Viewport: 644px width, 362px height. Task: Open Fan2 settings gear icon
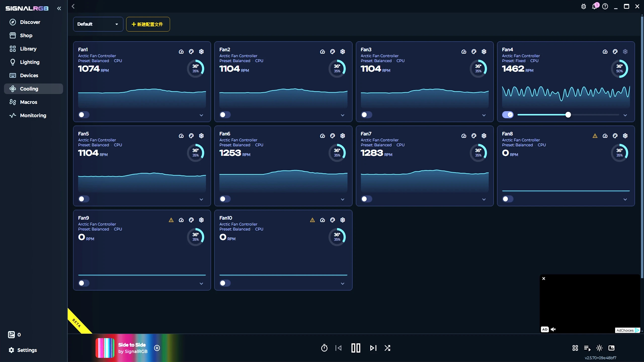click(343, 52)
